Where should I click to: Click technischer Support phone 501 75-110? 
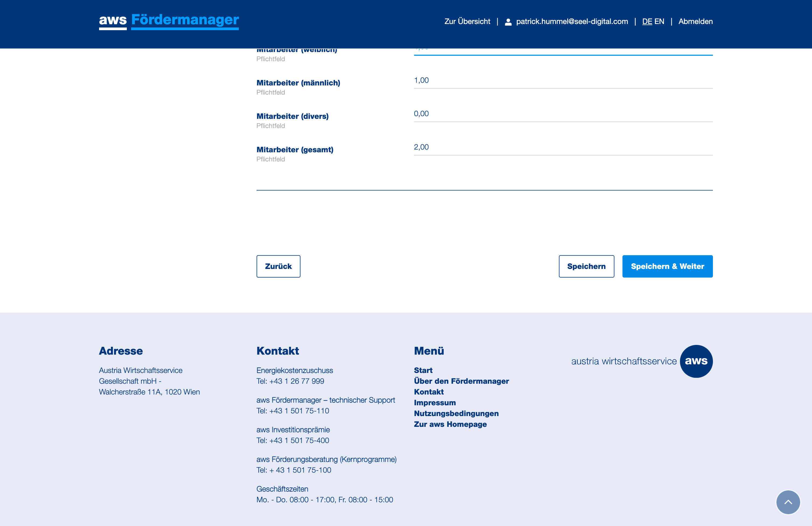pyautogui.click(x=293, y=411)
